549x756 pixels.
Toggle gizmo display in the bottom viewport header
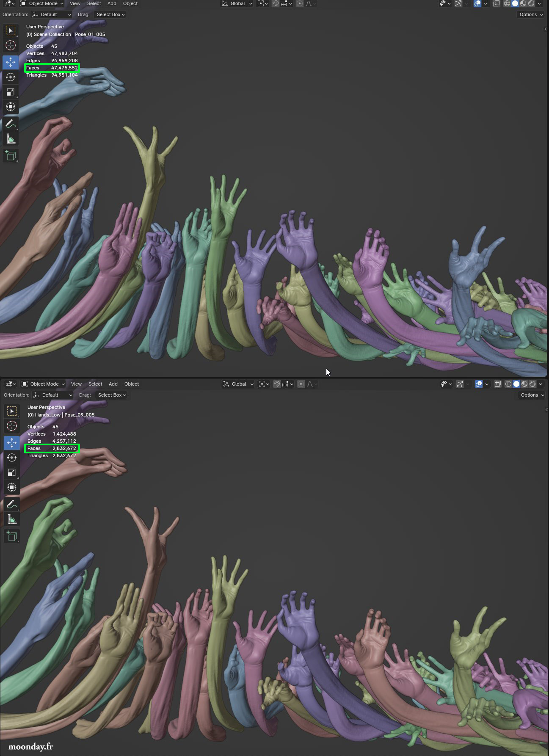click(460, 384)
